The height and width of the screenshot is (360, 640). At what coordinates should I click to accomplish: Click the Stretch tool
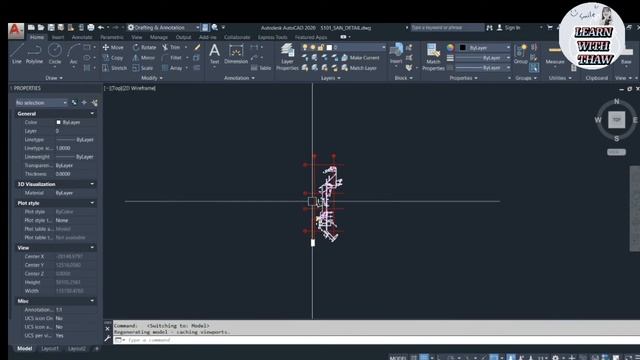click(x=115, y=68)
